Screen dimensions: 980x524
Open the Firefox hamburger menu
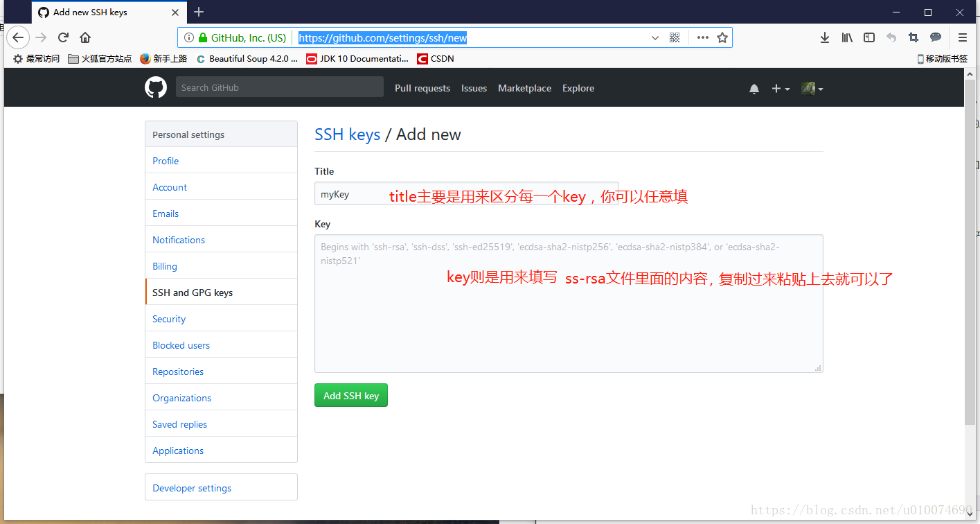pos(963,37)
